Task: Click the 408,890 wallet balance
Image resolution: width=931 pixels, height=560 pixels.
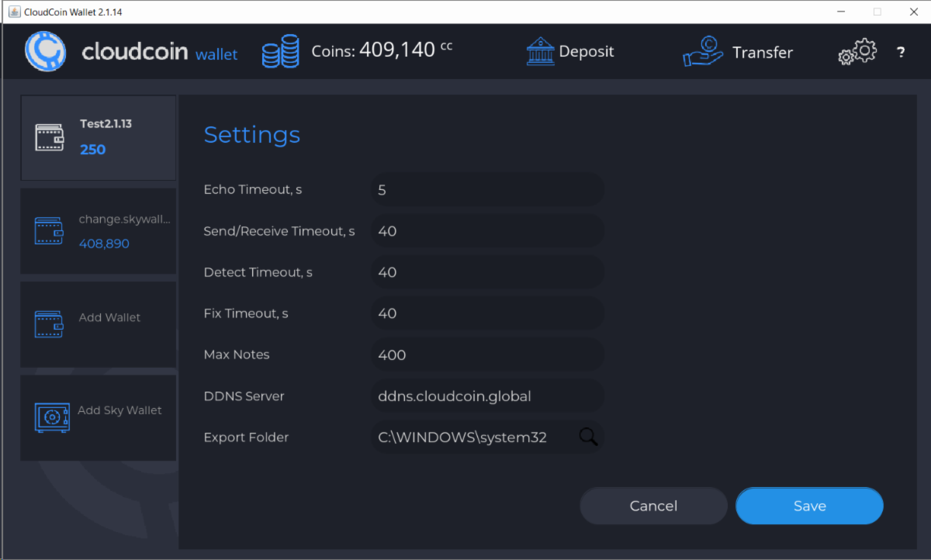Action: [104, 244]
